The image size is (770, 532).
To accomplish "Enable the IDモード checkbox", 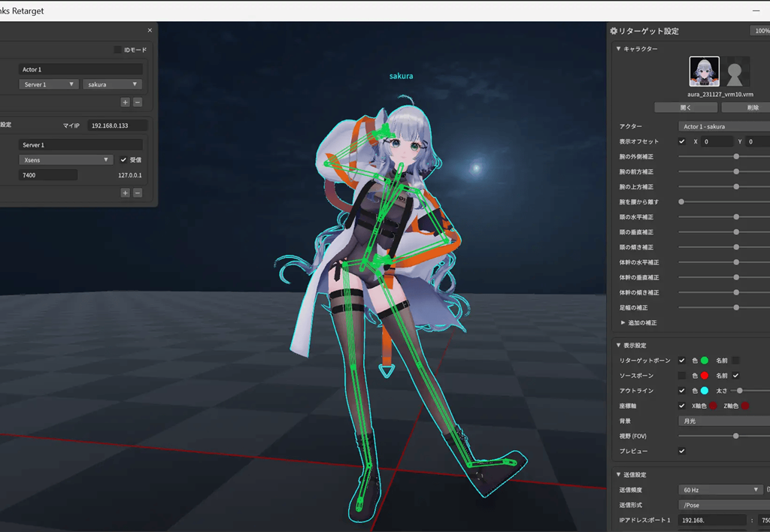I will (117, 50).
